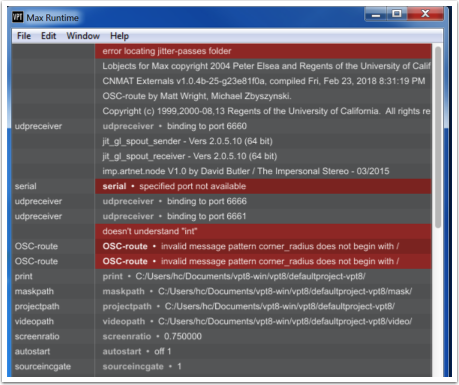The image size is (459, 385).
Task: Select the second OSC-route invalid message row
Action: [x=263, y=261]
